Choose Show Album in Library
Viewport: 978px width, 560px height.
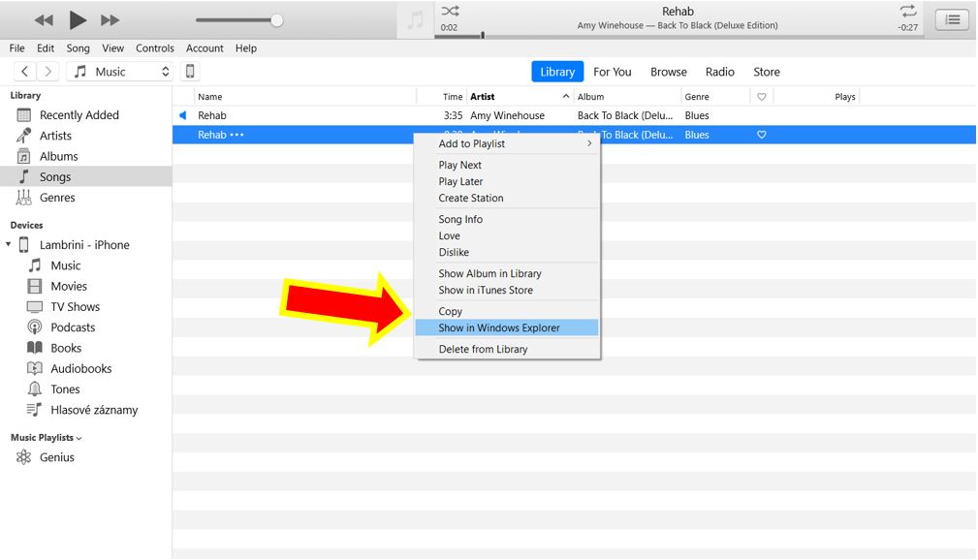click(x=508, y=273)
